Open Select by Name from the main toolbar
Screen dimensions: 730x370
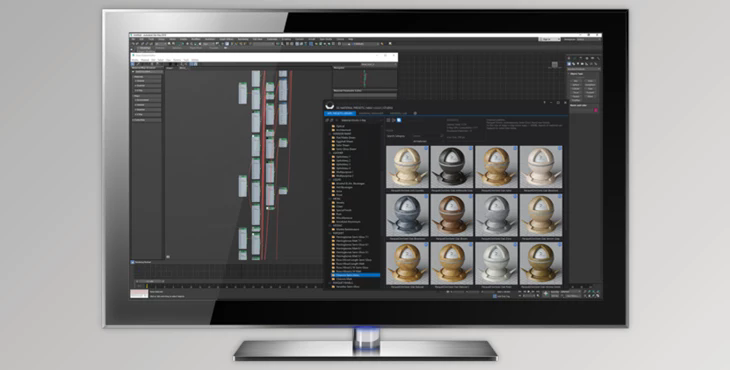point(173,43)
